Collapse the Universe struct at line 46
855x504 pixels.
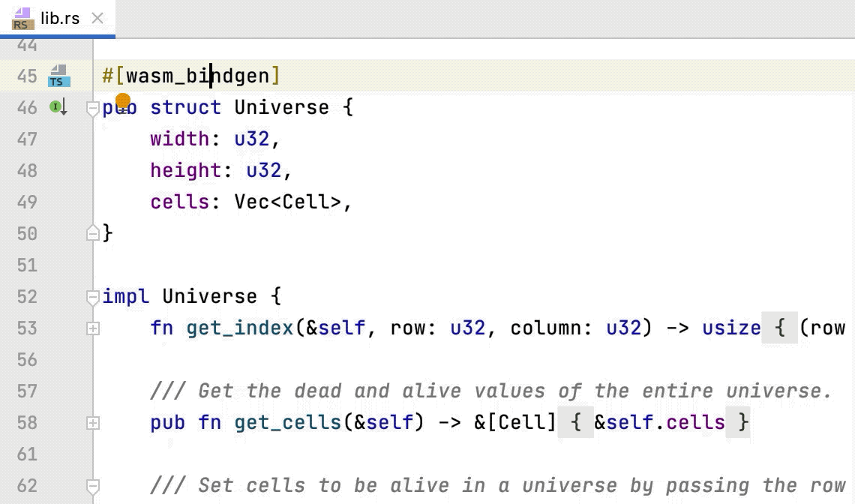(x=93, y=109)
